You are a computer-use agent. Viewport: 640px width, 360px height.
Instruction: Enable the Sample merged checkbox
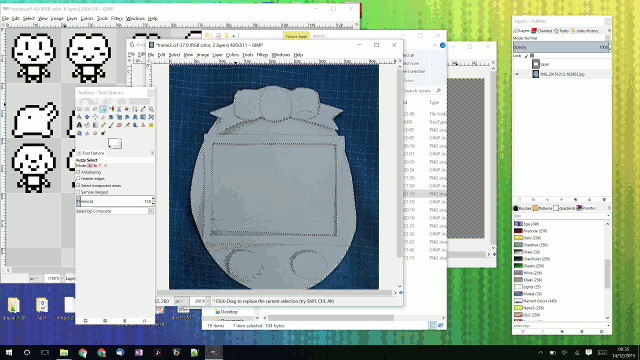78,192
